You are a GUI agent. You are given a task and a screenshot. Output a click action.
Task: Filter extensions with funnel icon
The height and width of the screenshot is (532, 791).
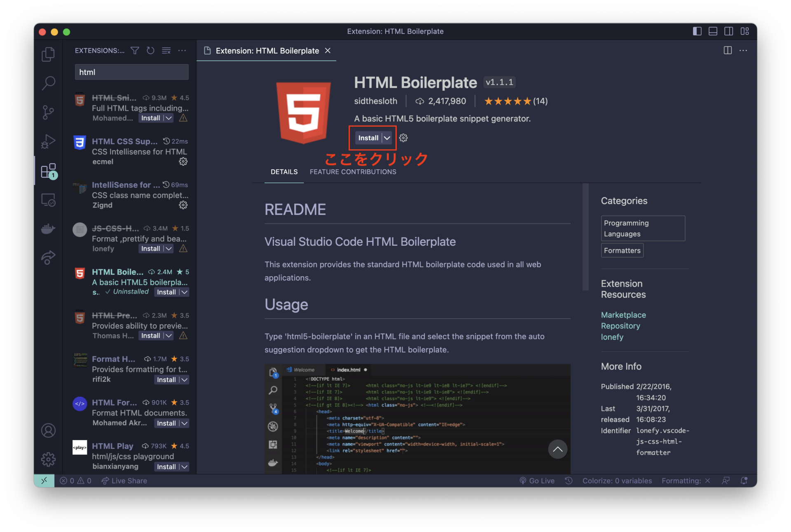pyautogui.click(x=135, y=50)
